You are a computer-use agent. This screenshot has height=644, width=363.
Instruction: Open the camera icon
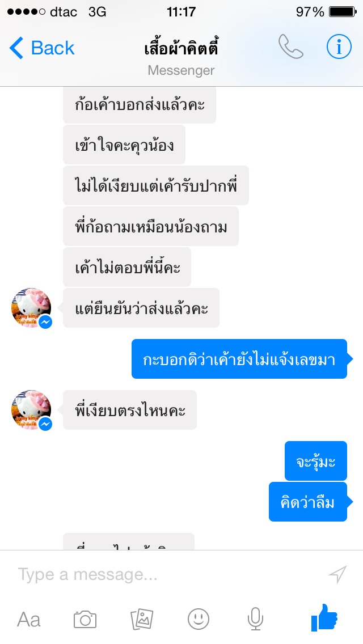85,619
